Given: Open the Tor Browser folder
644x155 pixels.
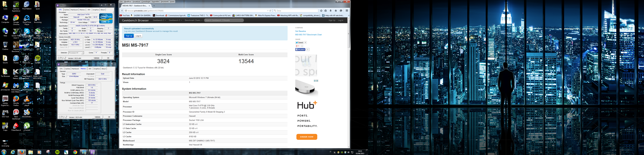Looking at the screenshot, I should point(5,73).
